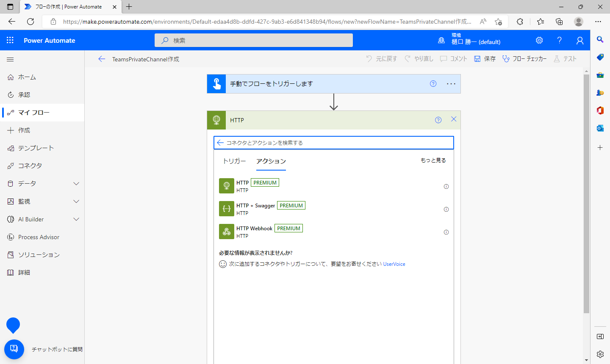The image size is (610, 364).
Task: Collapse the left navigation hamburger menu
Action: pyautogui.click(x=11, y=60)
